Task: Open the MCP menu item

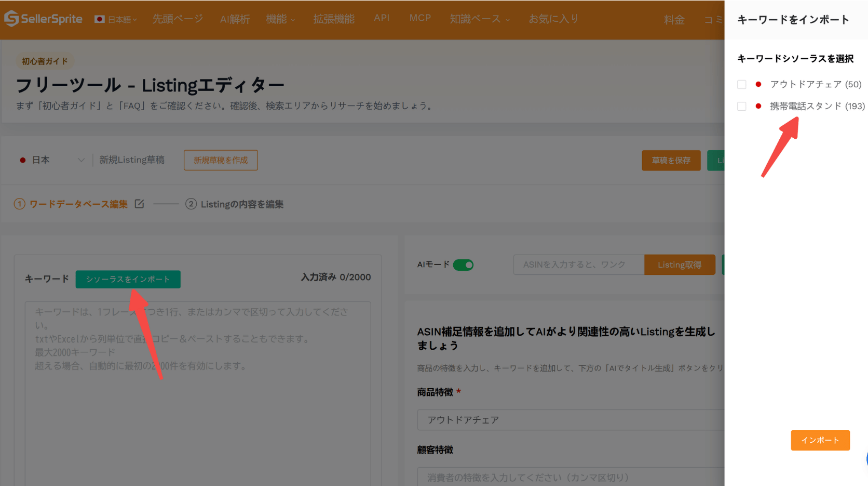Action: click(x=420, y=18)
